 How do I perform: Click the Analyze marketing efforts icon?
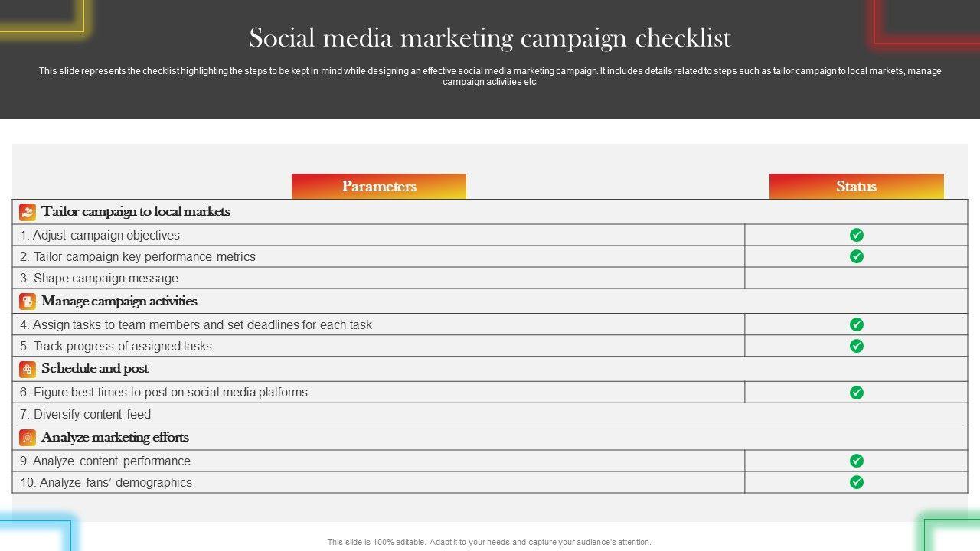(28, 438)
